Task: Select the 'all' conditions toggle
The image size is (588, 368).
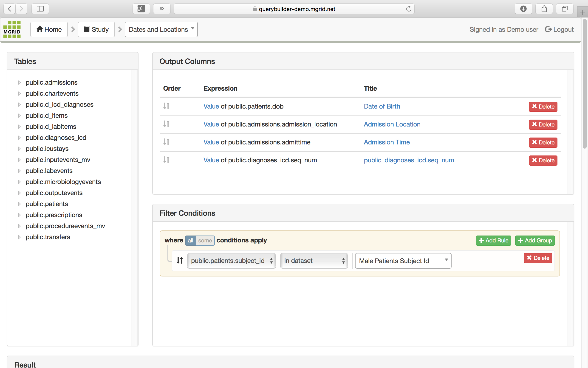Action: [x=190, y=241]
